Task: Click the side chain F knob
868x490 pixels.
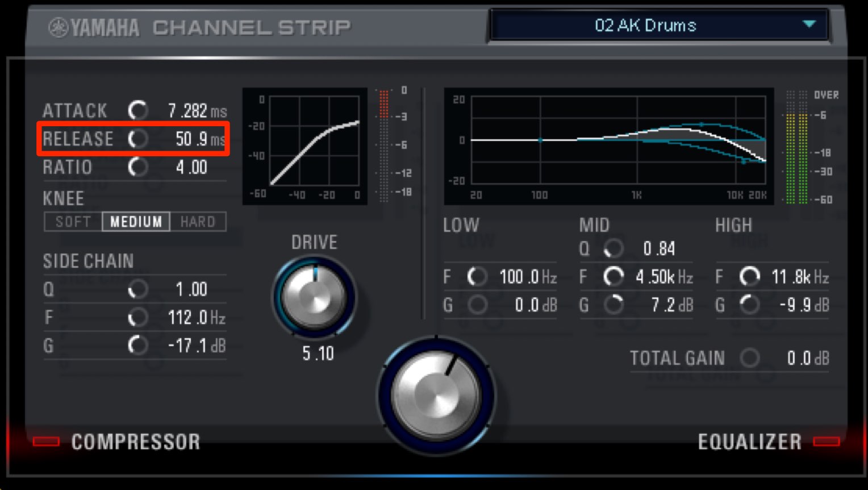Action: click(x=138, y=317)
